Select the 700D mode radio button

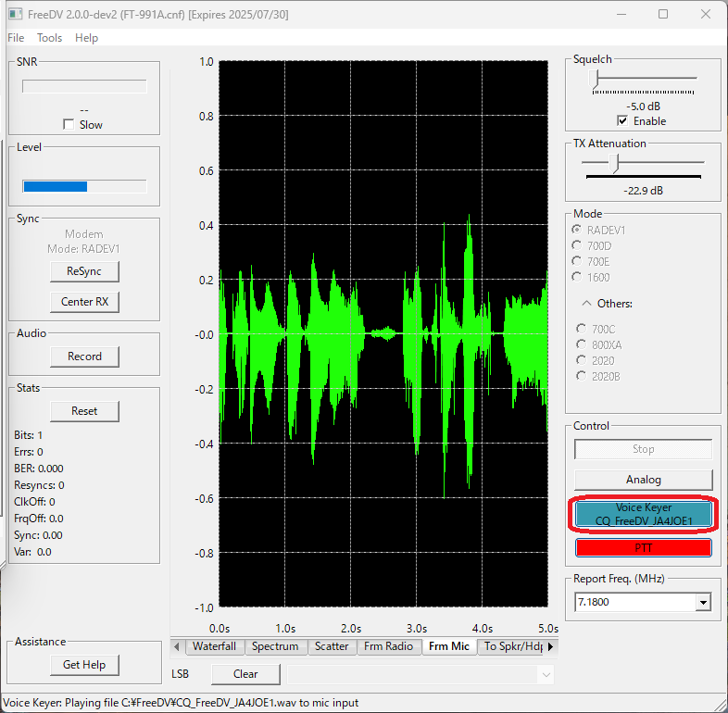578,246
